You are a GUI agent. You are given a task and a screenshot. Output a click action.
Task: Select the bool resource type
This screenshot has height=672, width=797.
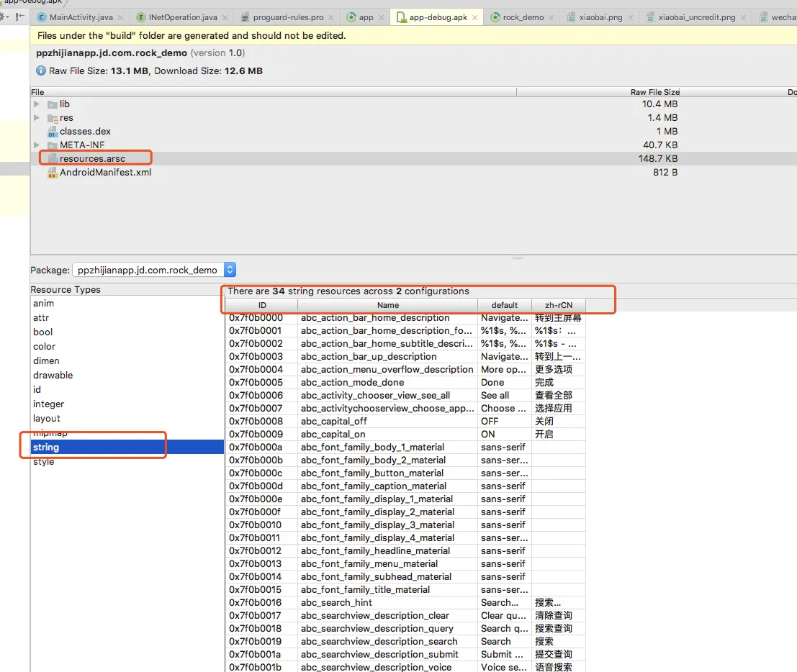(127, 332)
